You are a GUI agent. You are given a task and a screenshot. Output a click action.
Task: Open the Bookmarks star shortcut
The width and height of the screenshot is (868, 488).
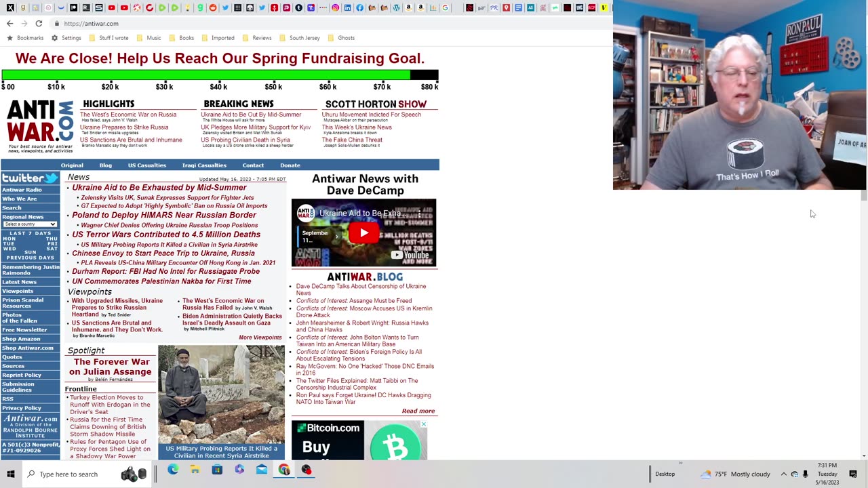pyautogui.click(x=25, y=38)
